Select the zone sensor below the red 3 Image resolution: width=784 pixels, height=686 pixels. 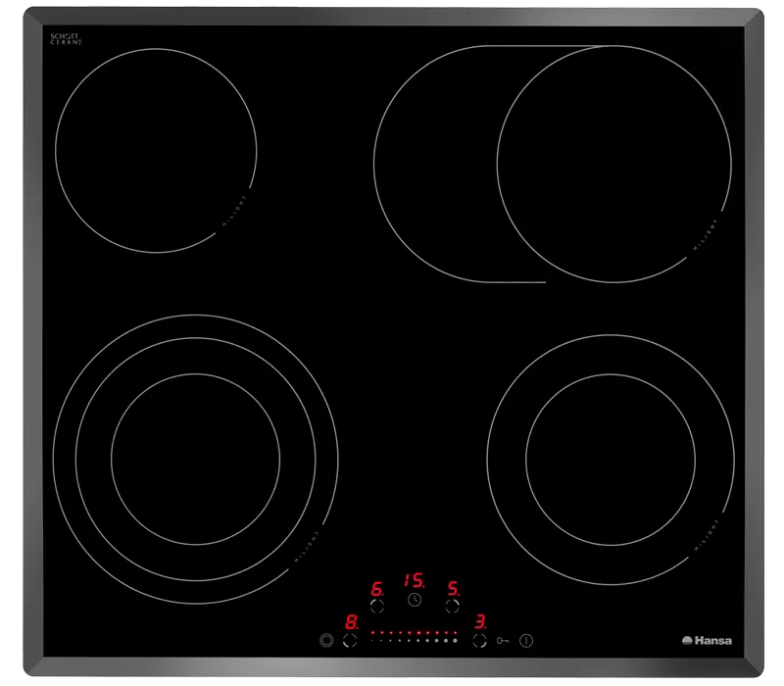click(x=480, y=641)
